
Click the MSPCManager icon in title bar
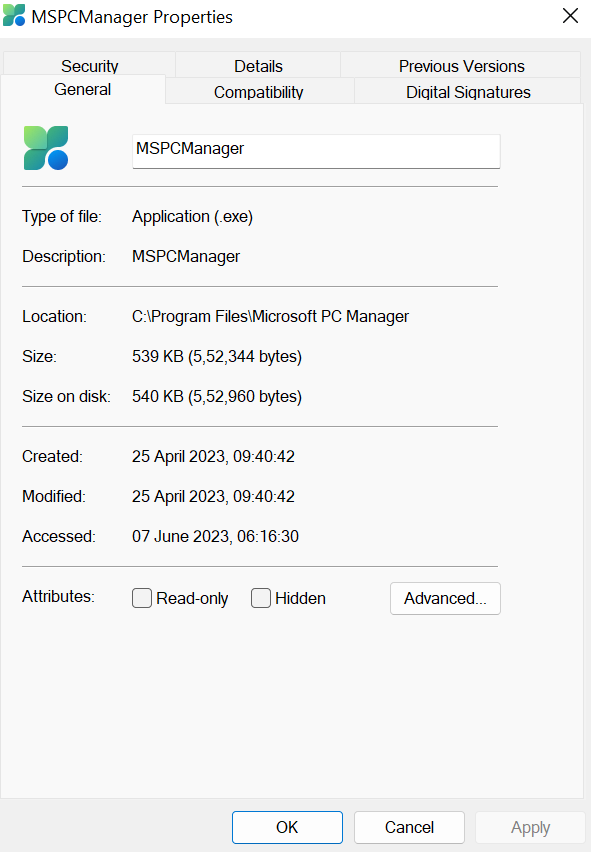click(14, 15)
